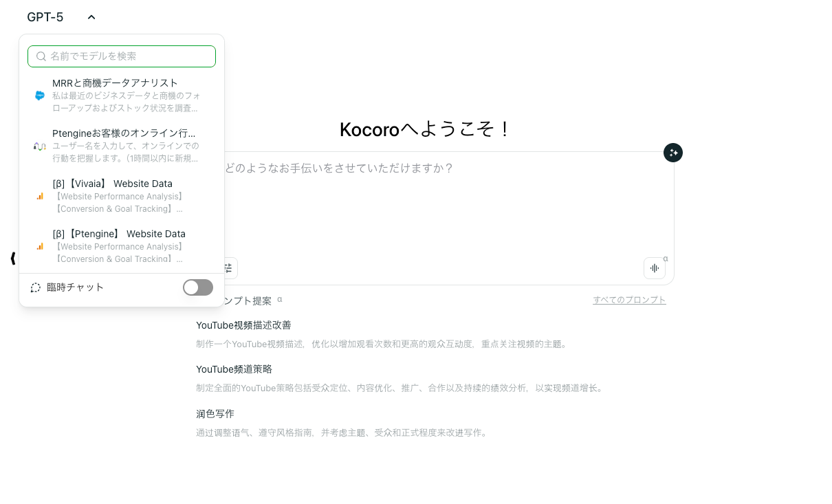Screen dimensions: 832x504
Task: Select MRRと商機データアナリスト from the model list
Action: click(x=116, y=83)
